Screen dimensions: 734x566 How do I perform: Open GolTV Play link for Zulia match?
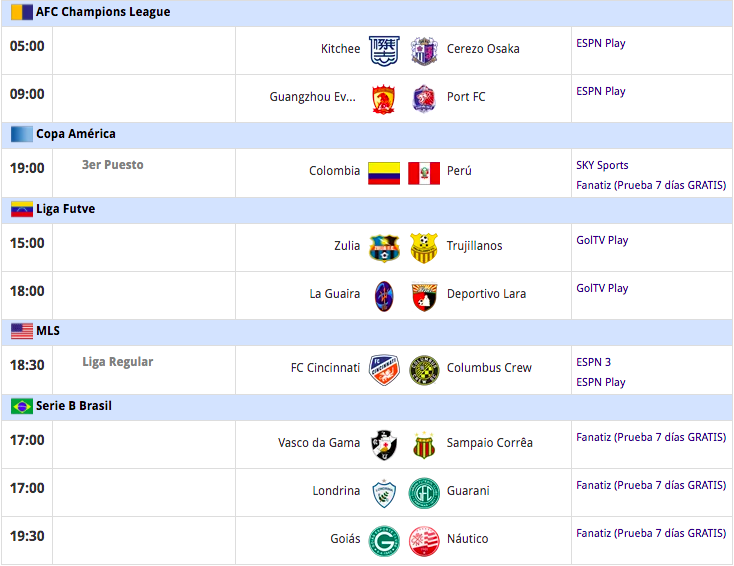click(x=602, y=240)
